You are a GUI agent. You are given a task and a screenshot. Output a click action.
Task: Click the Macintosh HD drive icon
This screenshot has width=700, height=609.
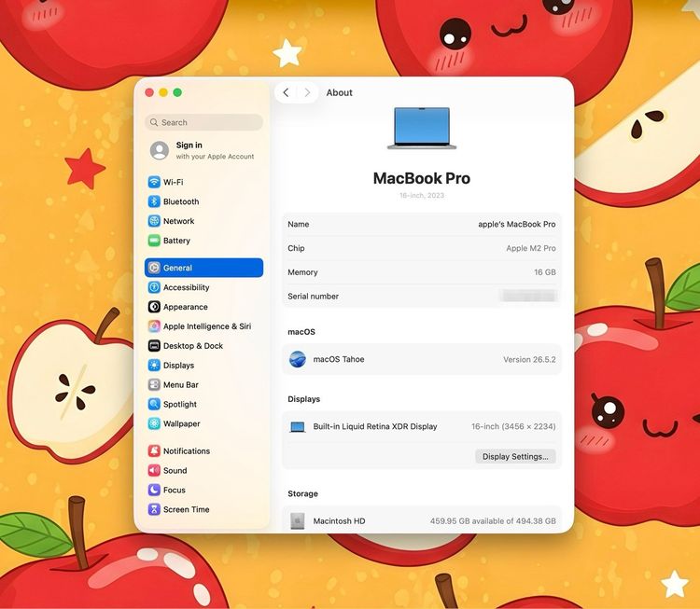coord(298,520)
